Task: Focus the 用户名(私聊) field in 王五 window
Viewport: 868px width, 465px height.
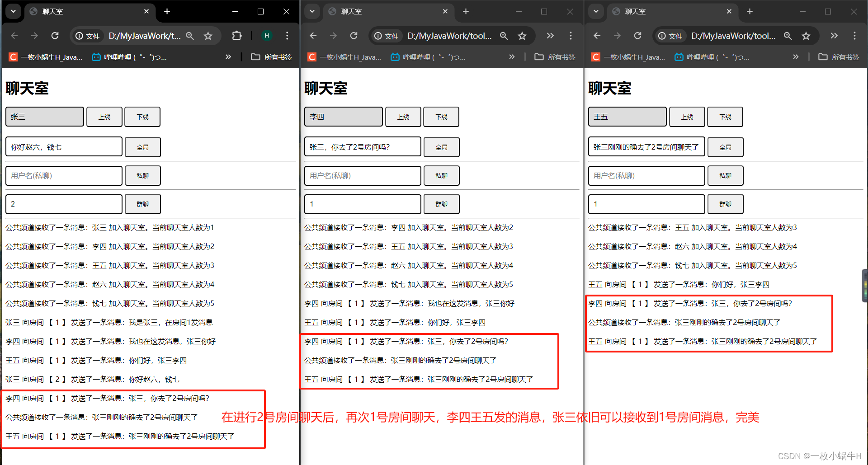Action: (646, 176)
